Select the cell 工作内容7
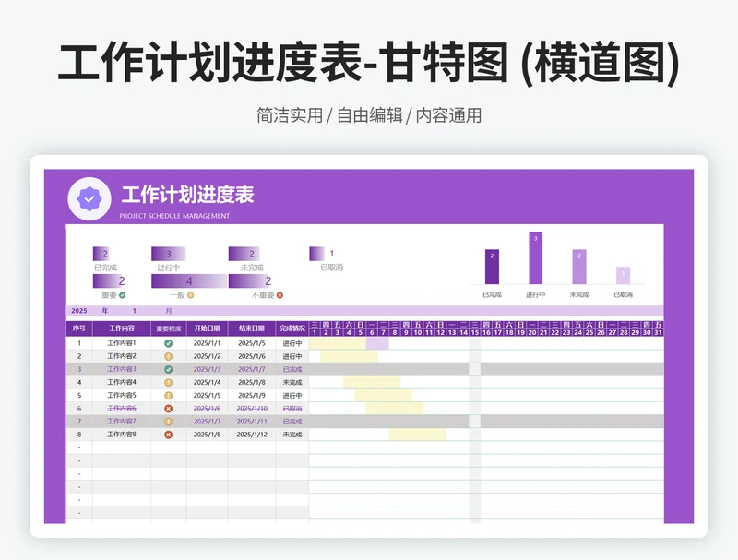The image size is (738, 560). coord(122,422)
